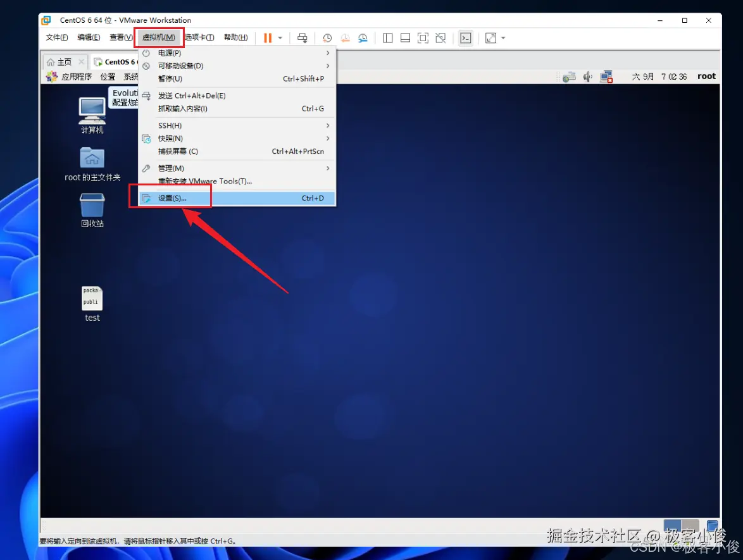Expand the 可移动设备(D) submenu

[237, 66]
